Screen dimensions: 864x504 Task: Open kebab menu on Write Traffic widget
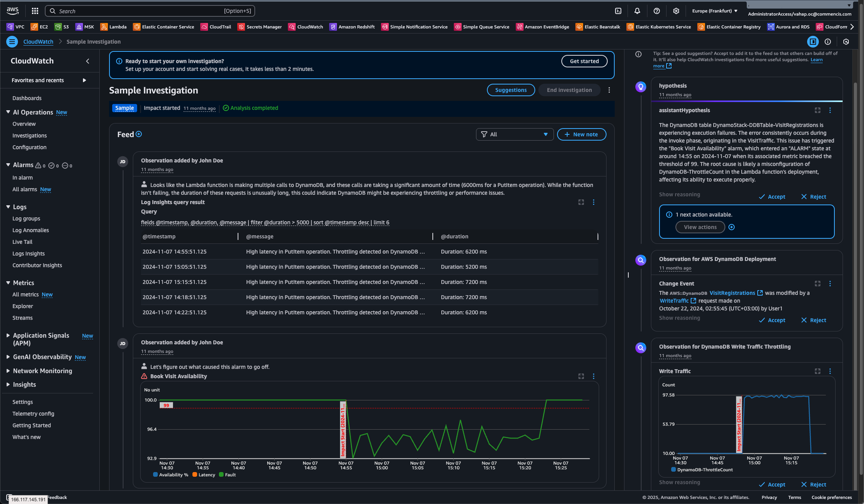tap(830, 371)
